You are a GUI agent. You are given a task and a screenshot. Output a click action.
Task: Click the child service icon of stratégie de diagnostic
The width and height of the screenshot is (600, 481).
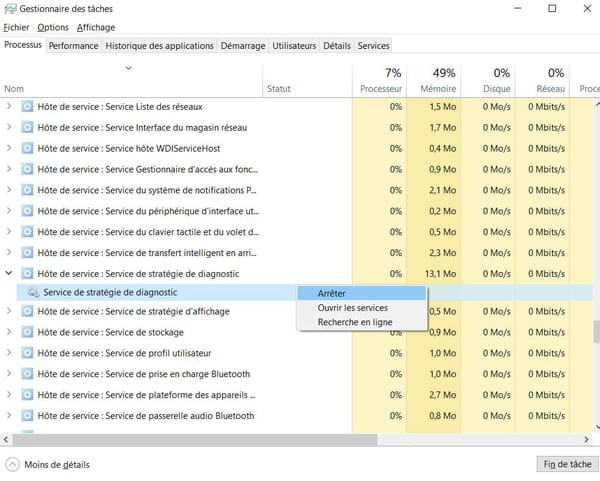coord(33,293)
